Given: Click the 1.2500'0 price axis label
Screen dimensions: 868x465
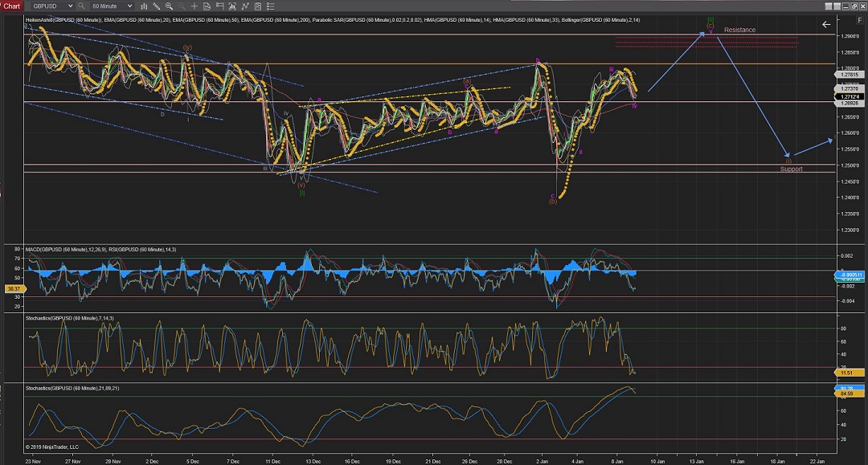Looking at the screenshot, I should pos(850,165).
